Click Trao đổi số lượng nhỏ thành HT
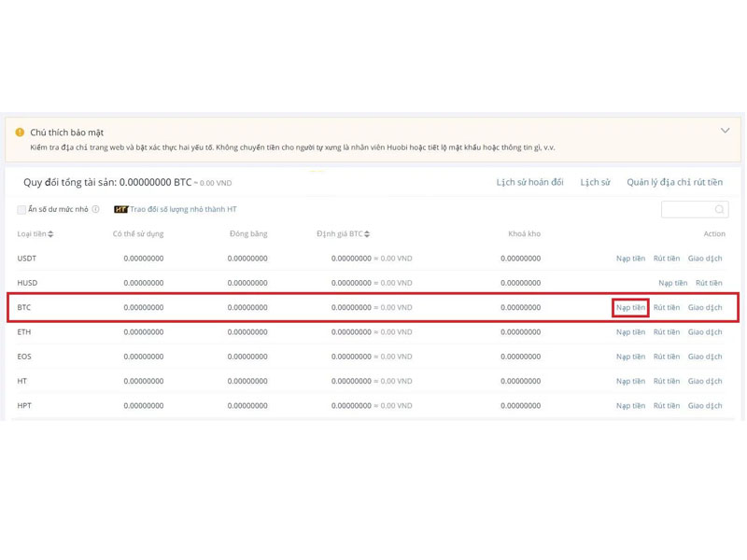747x560 pixels. [183, 209]
